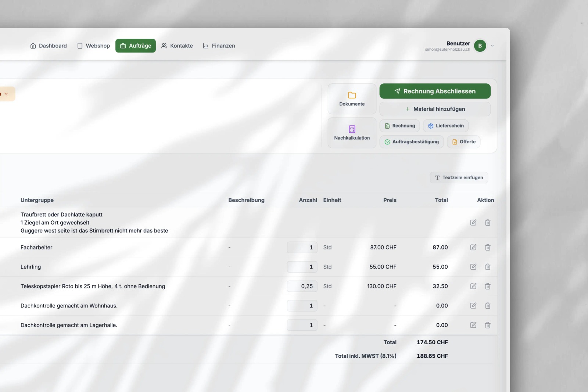Click Anzahl field for Dachkontrolle Wohnhaus
This screenshot has width=588, height=392.
[302, 306]
